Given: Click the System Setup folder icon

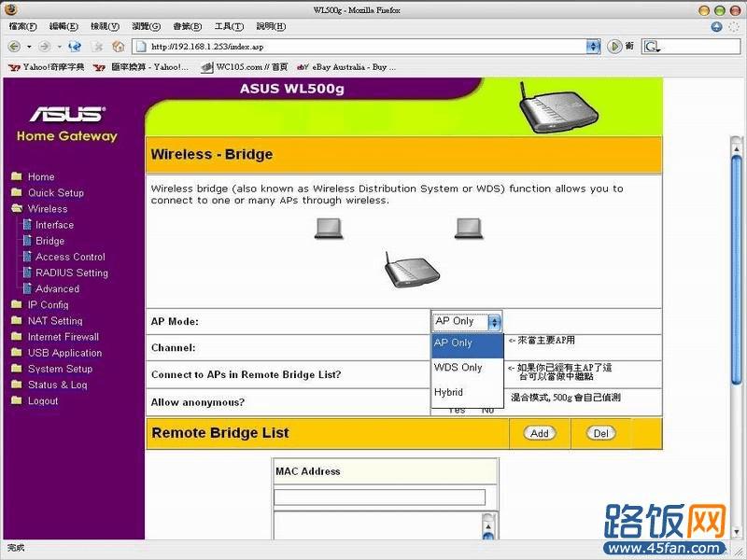Looking at the screenshot, I should pos(17,369).
